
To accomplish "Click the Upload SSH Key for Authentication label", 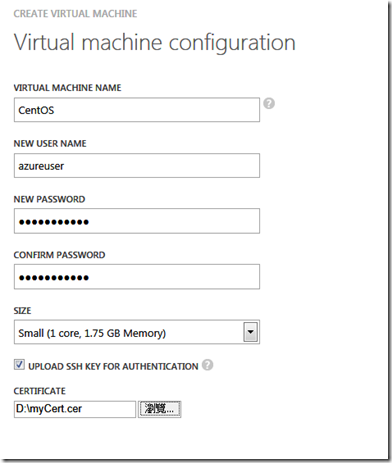I will point(113,366).
